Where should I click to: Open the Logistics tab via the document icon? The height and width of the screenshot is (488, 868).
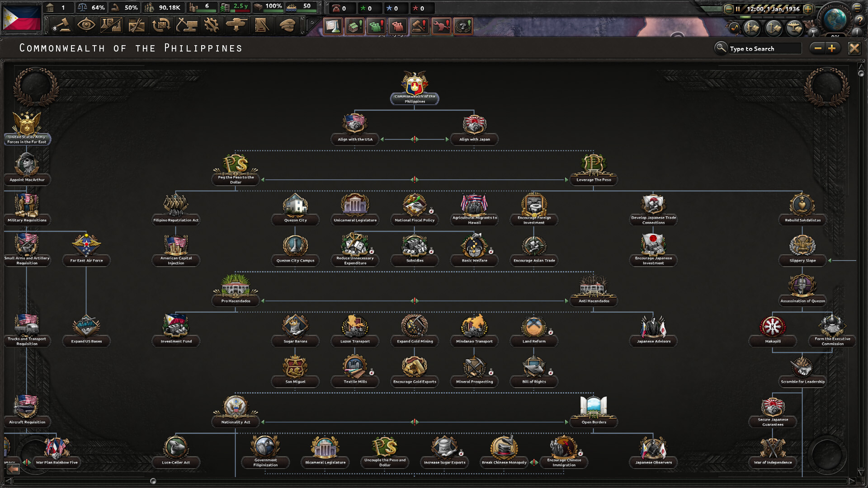pos(262,26)
